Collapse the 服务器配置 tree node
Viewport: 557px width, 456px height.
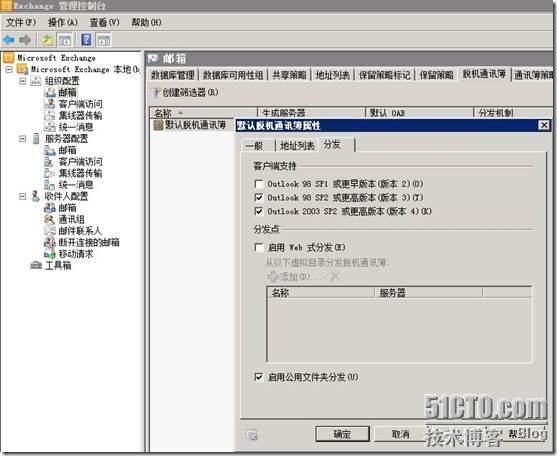click(x=22, y=139)
